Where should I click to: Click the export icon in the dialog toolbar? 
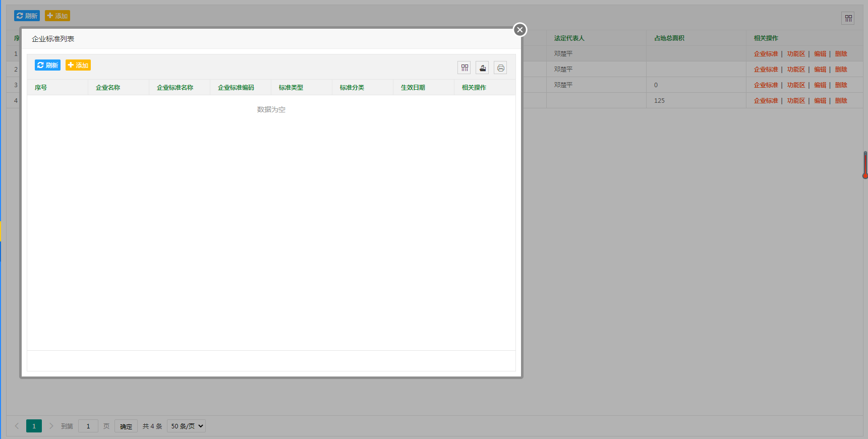pos(482,68)
